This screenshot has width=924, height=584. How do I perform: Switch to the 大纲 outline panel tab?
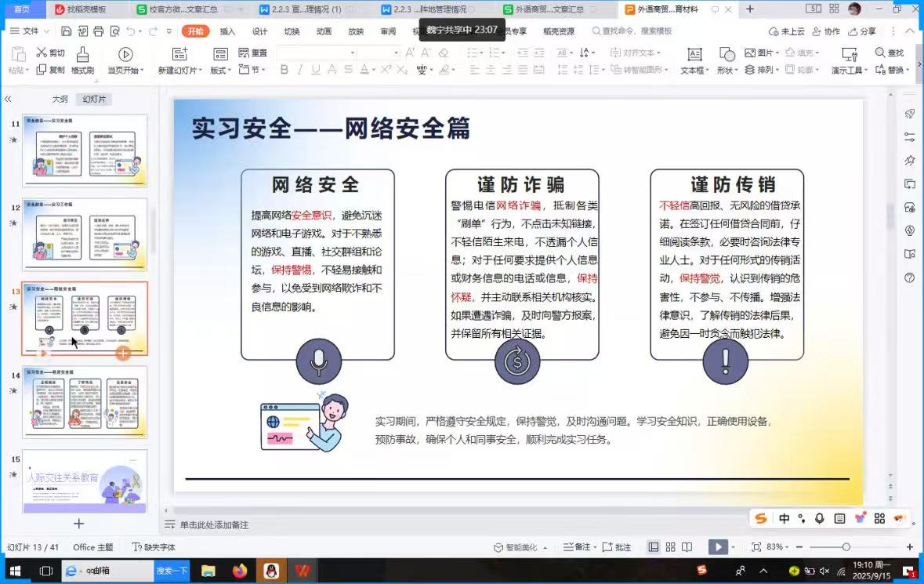coord(60,100)
